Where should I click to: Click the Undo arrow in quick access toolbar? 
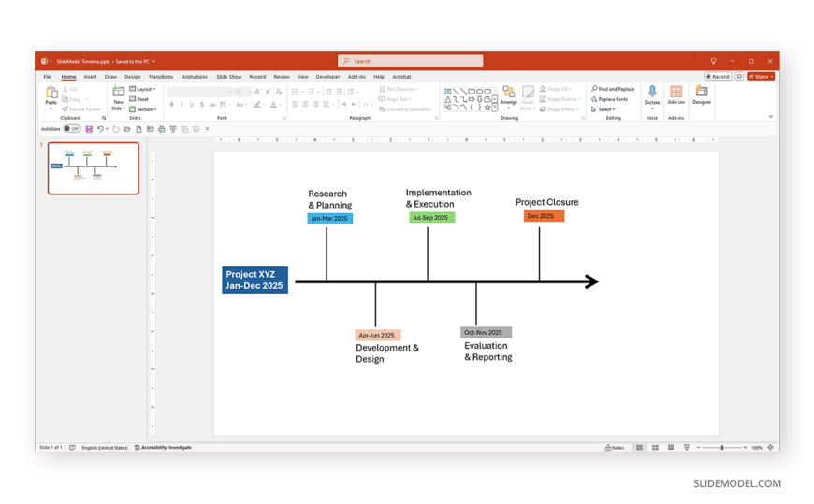[100, 129]
